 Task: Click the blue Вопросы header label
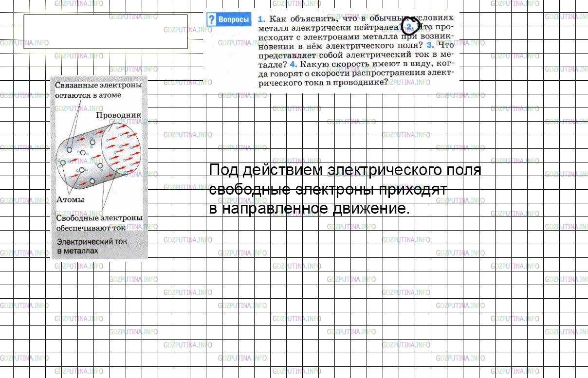point(234,19)
